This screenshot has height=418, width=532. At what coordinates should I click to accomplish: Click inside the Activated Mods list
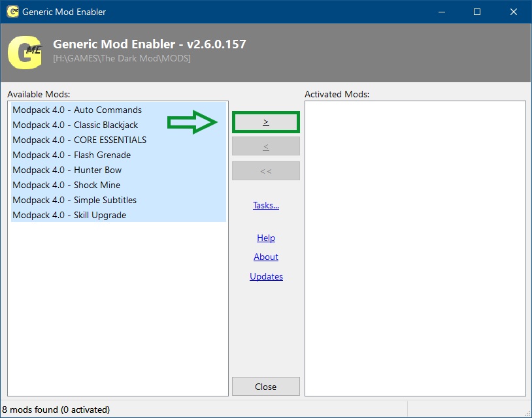pyautogui.click(x=415, y=248)
